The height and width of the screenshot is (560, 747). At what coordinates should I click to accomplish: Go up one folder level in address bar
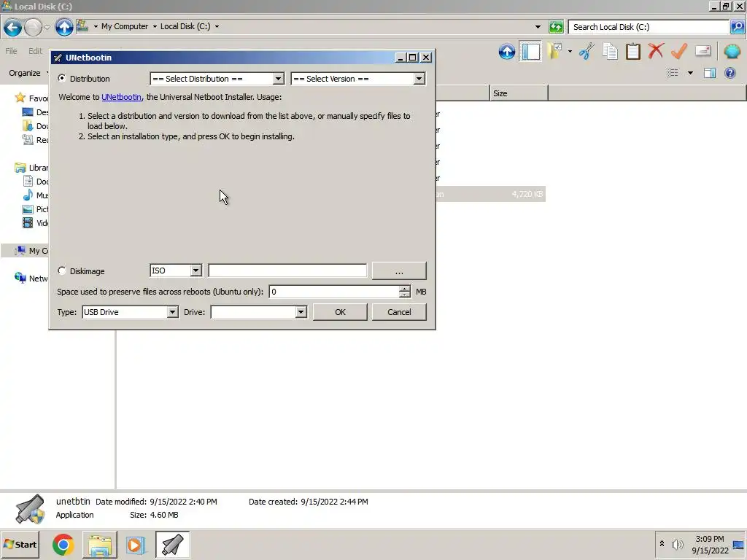[64, 27]
